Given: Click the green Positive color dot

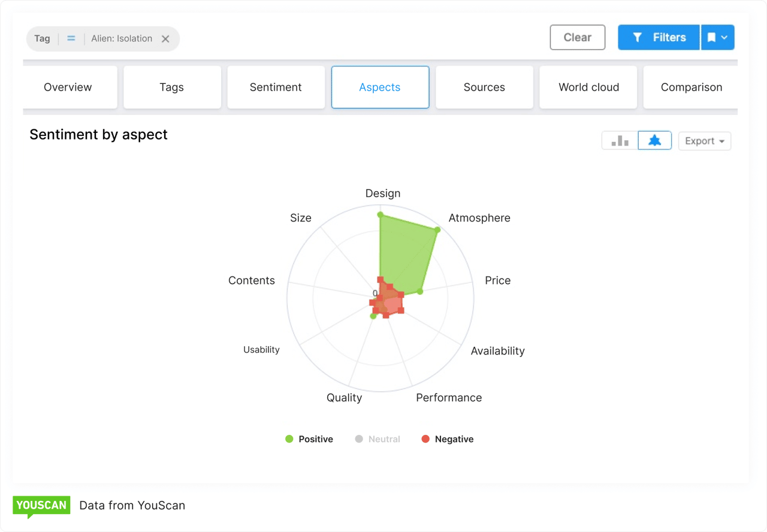Looking at the screenshot, I should (289, 439).
